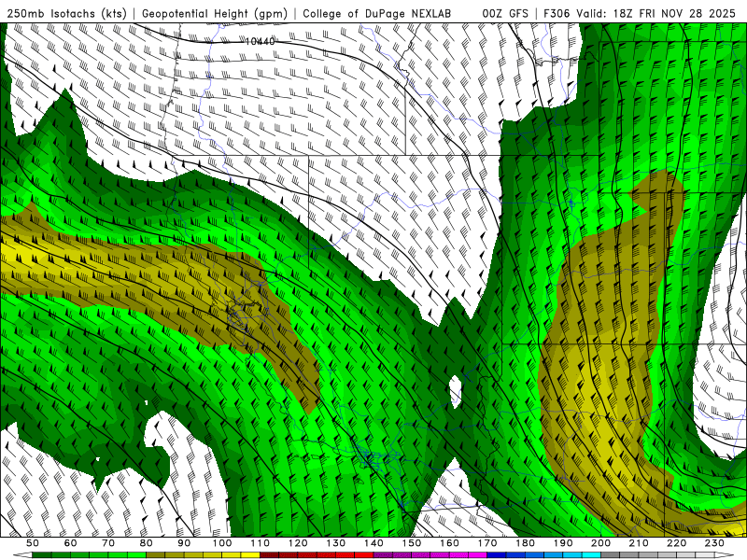Click the 160 knot legend value

450,543
